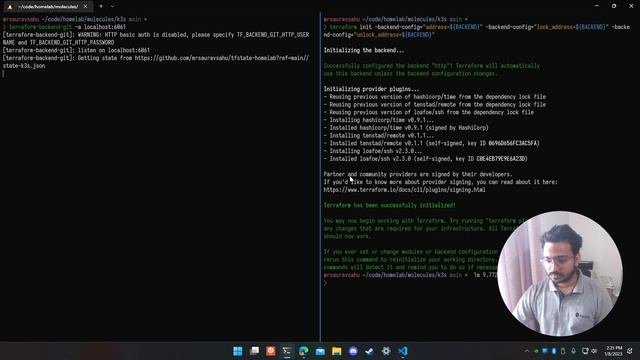The image size is (640, 360).
Task: Click 'Installed tenstad/remote v0.1.1' line
Action: click(431, 143)
